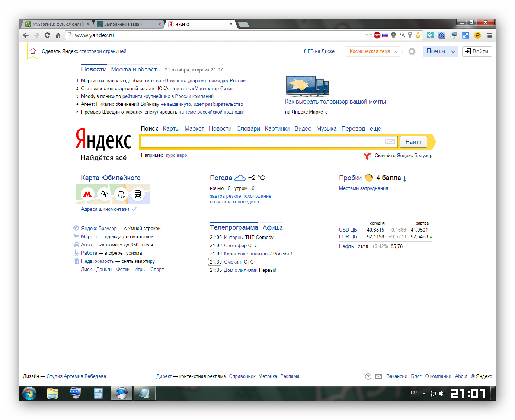Image resolution: width=515 pixels, height=420 pixels.
Task: Click the binoculars panorama icon on the map
Action: [104, 194]
